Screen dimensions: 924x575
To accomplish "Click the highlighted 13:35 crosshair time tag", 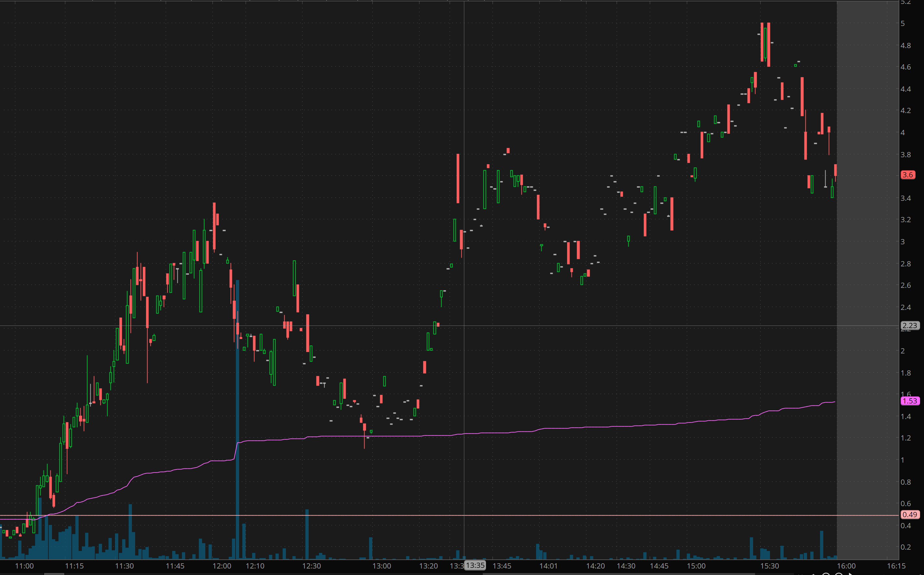I will point(475,565).
